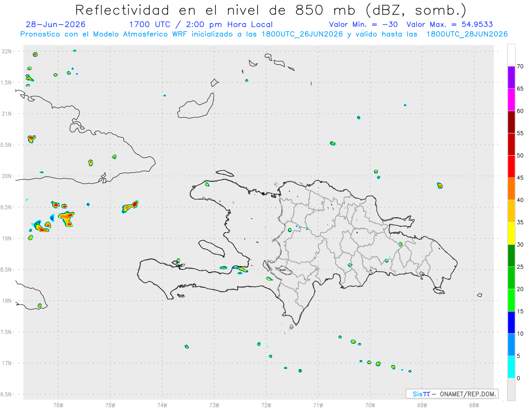The width and height of the screenshot is (532, 411).
Task: Select the '74W' longitude label
Action: 162,405
